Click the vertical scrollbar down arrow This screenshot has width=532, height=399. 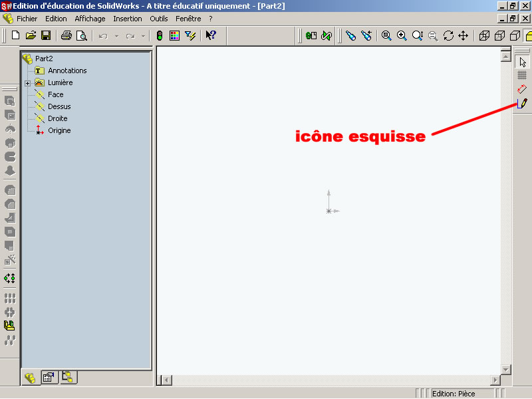(506, 369)
